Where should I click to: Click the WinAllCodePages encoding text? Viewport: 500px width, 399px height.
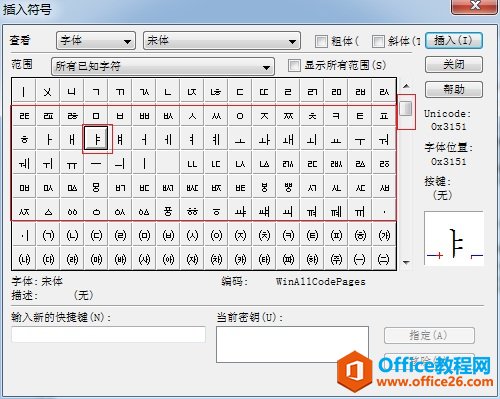click(320, 282)
